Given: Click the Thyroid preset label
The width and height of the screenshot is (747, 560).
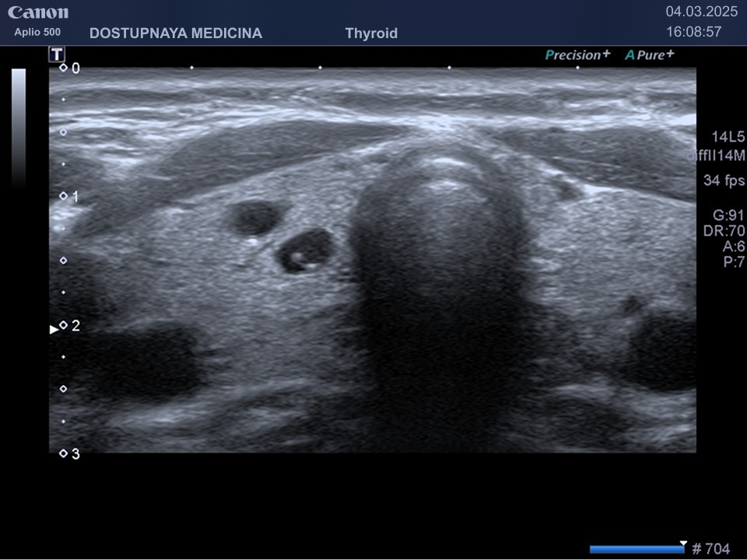Looking at the screenshot, I should tap(371, 33).
